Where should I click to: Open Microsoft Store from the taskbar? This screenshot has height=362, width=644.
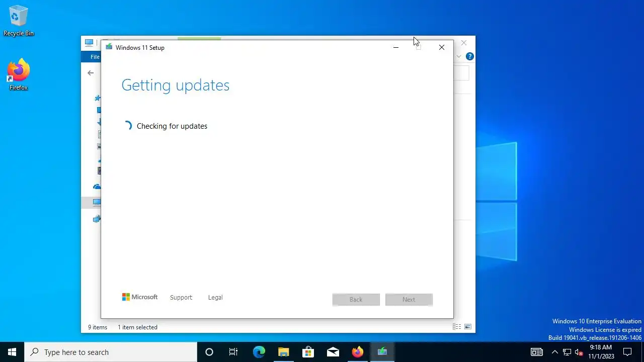point(308,352)
